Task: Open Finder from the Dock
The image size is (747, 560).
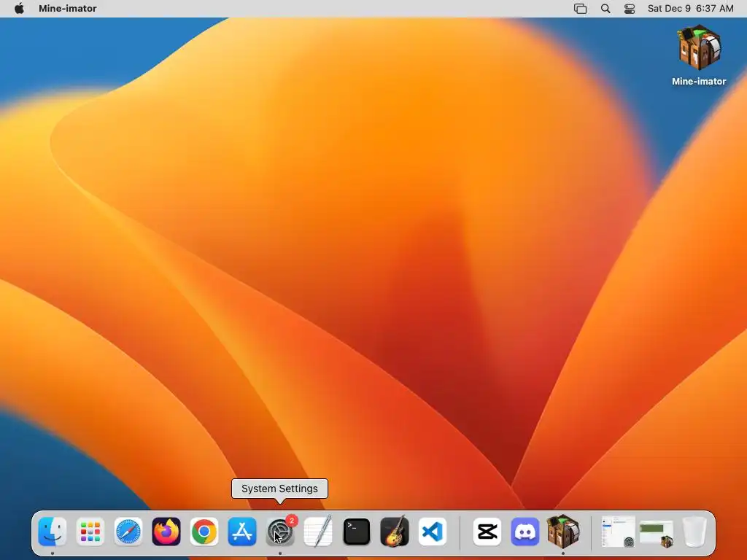Action: pos(53,532)
